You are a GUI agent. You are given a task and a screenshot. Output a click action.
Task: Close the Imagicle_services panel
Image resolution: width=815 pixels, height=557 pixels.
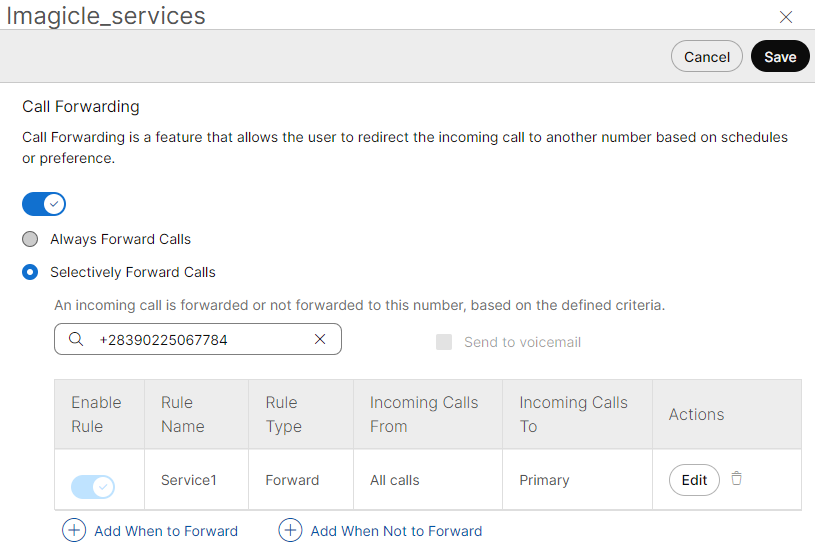(x=786, y=17)
